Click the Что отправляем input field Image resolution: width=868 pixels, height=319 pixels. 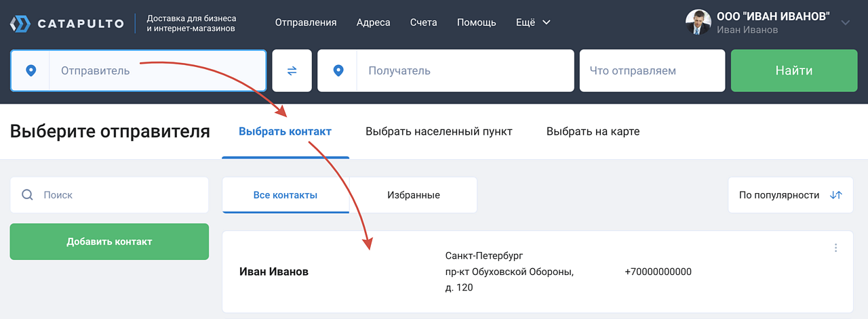click(652, 70)
